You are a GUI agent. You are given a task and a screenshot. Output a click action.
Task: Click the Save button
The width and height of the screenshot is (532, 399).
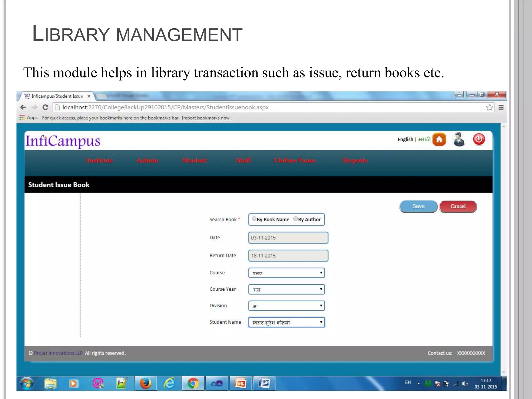(418, 207)
